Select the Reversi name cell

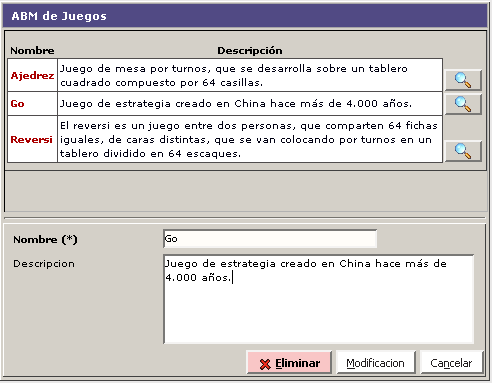[x=32, y=139]
